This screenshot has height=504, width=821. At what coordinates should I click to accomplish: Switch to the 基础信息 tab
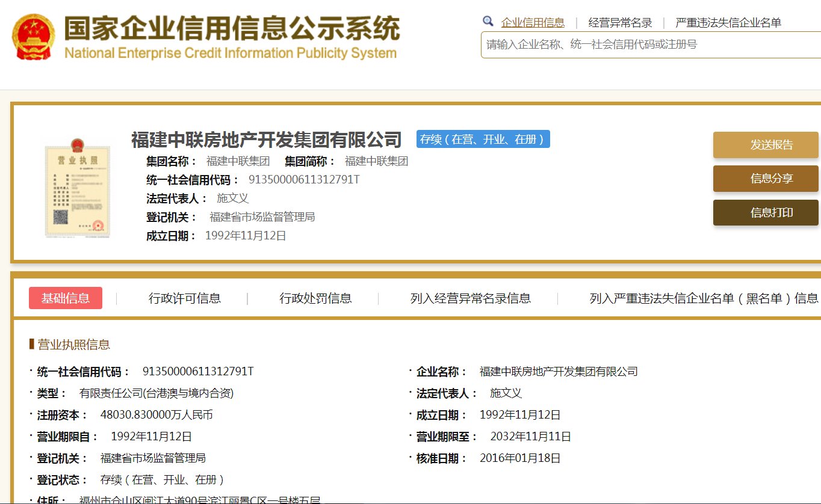click(x=65, y=298)
